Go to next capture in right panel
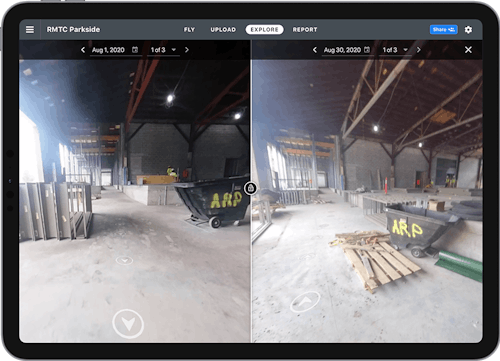Viewport: 500px width, 361px height. tap(419, 50)
